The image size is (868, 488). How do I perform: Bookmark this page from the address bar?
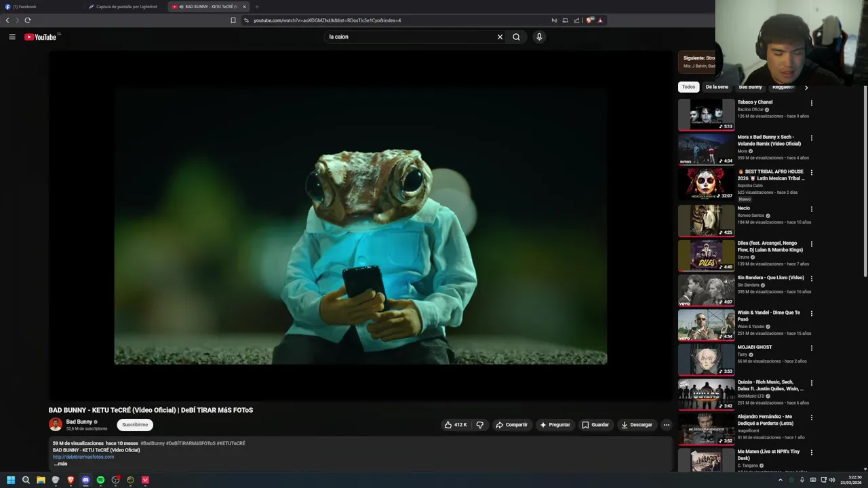(x=233, y=20)
